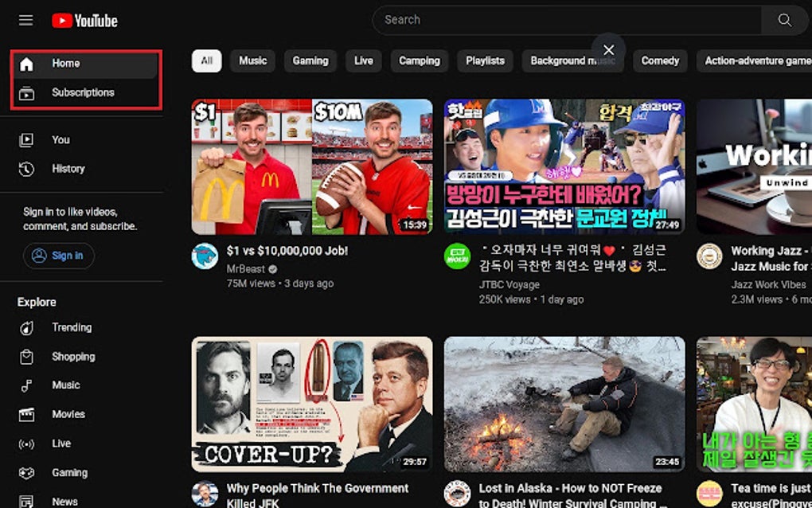
Task: Click the search magnifier icon
Action: click(x=783, y=19)
